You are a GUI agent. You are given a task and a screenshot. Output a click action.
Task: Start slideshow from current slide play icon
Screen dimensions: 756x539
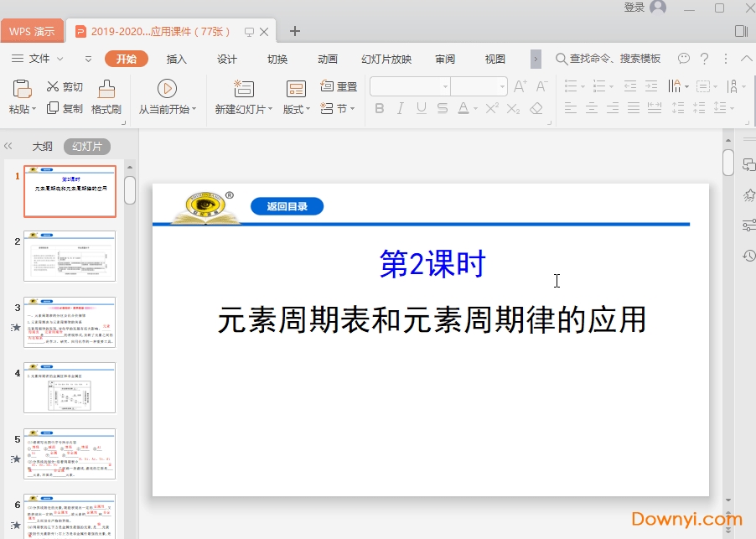point(167,88)
